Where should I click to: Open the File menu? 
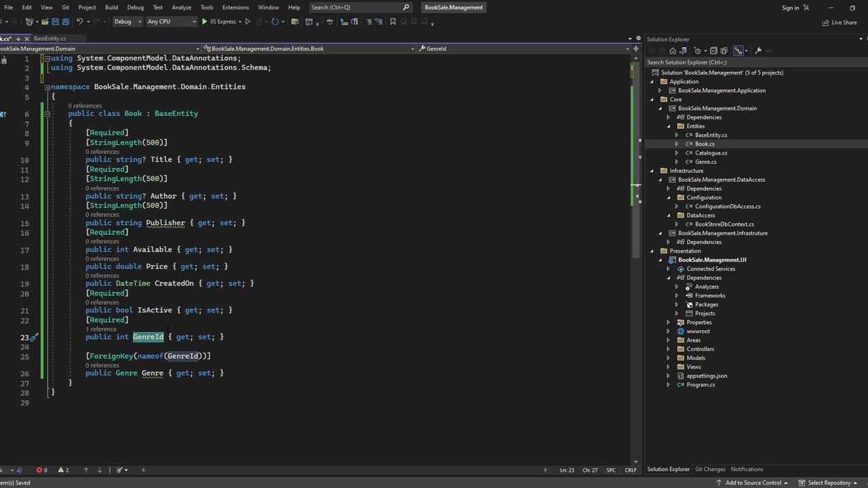pos(8,7)
